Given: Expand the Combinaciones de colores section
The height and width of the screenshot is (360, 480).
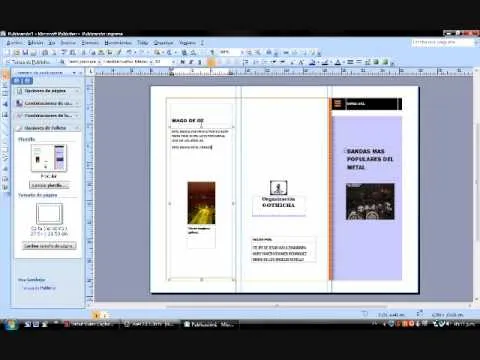Looking at the screenshot, I should pos(48,103).
